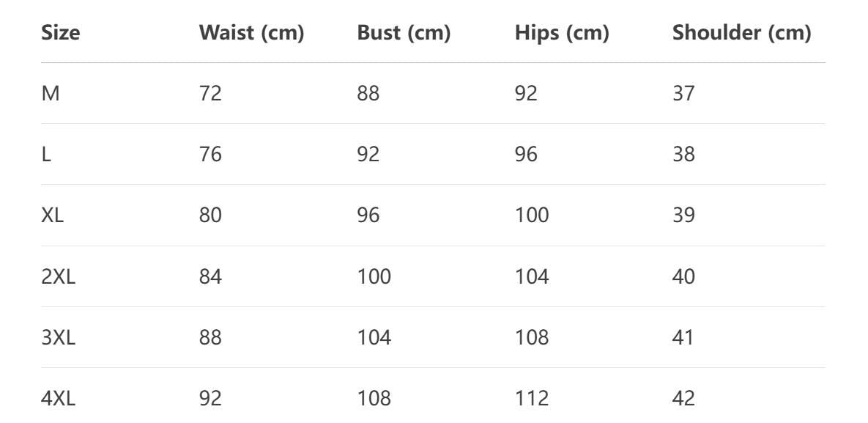Select the Shoulder (cm) column header
This screenshot has width=868, height=423.
(x=741, y=33)
